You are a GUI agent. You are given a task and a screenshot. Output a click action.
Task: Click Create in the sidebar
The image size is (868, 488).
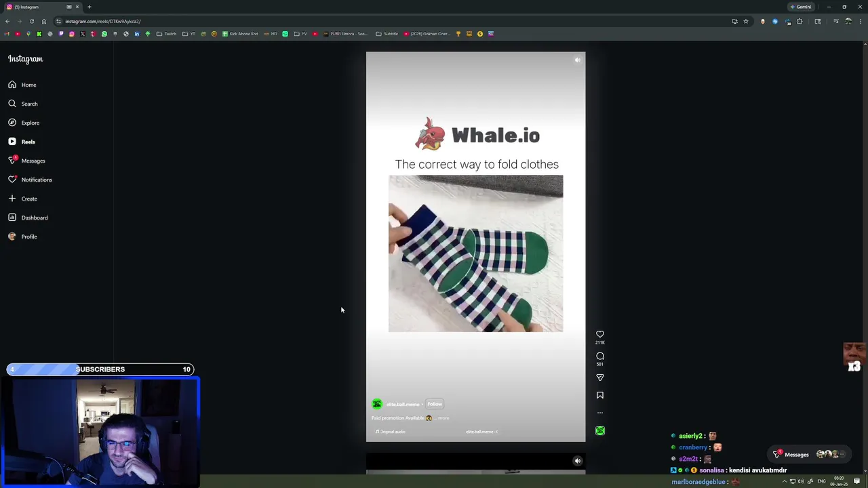(x=22, y=199)
